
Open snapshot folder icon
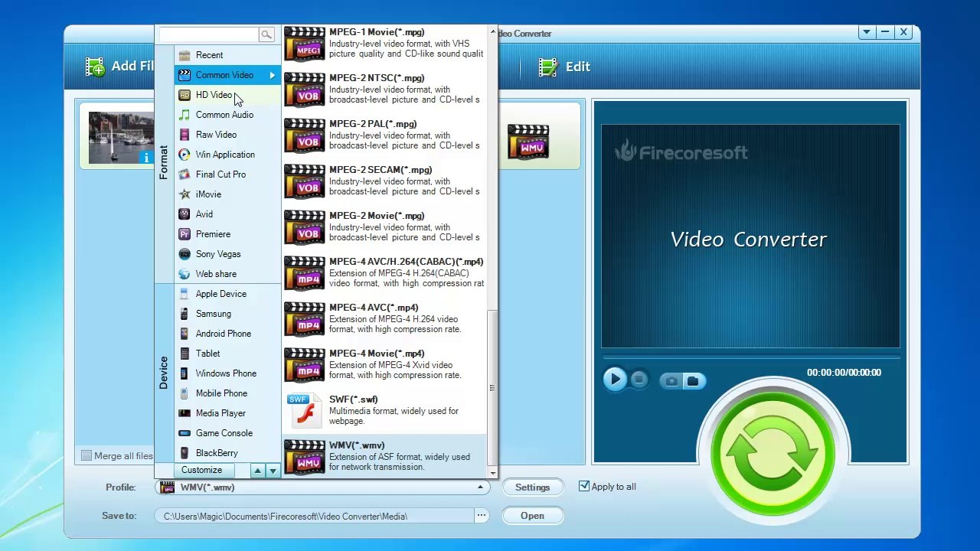coord(693,380)
